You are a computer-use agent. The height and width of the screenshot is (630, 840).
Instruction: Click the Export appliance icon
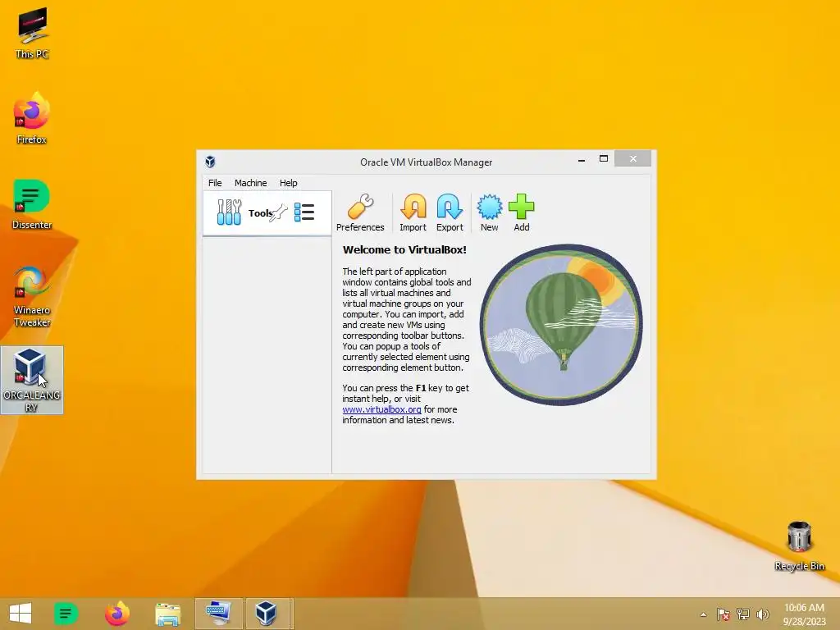[x=450, y=212]
